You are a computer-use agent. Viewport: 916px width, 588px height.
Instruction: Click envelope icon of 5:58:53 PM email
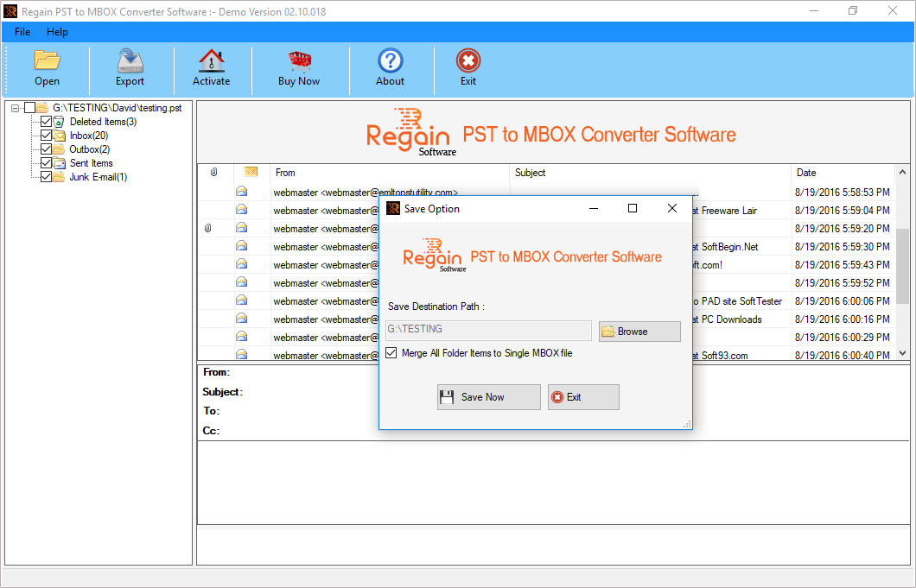(x=241, y=192)
